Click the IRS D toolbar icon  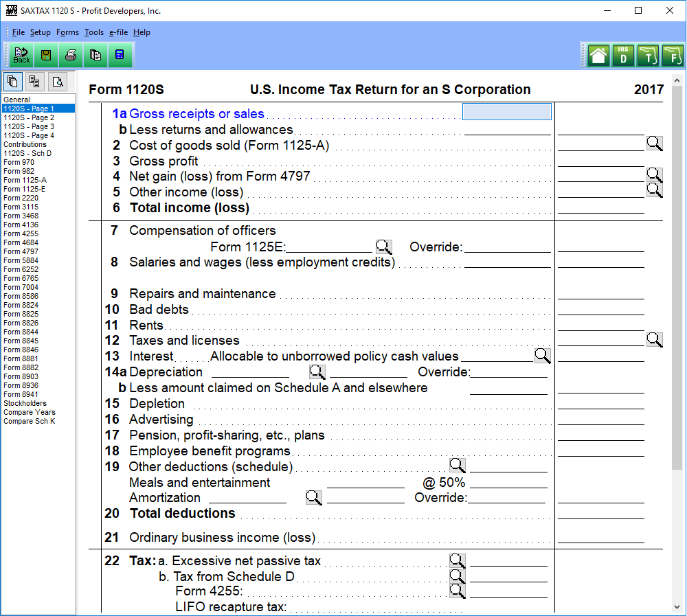623,56
